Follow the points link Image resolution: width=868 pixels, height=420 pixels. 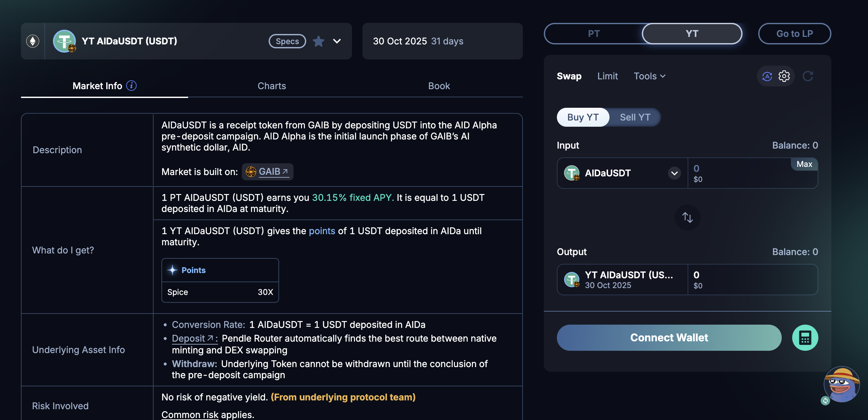[322, 231]
